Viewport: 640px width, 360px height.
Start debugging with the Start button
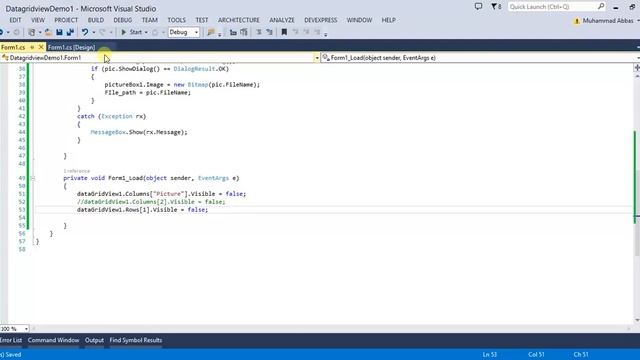(x=131, y=32)
